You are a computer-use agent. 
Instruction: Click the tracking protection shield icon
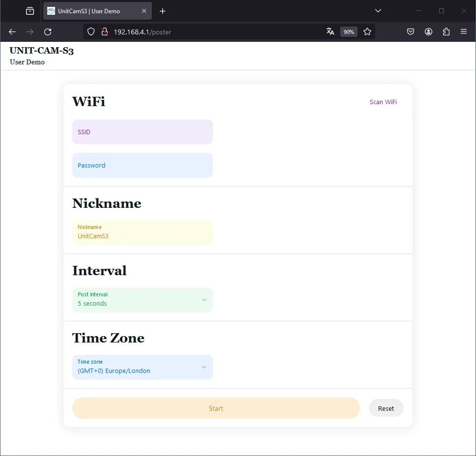pyautogui.click(x=91, y=32)
